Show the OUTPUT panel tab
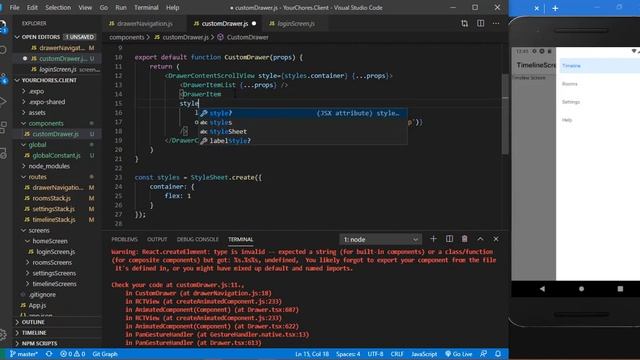 [157, 239]
